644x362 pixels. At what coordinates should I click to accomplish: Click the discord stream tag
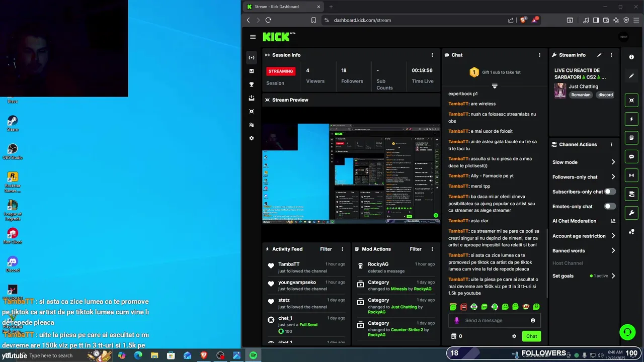tap(606, 95)
